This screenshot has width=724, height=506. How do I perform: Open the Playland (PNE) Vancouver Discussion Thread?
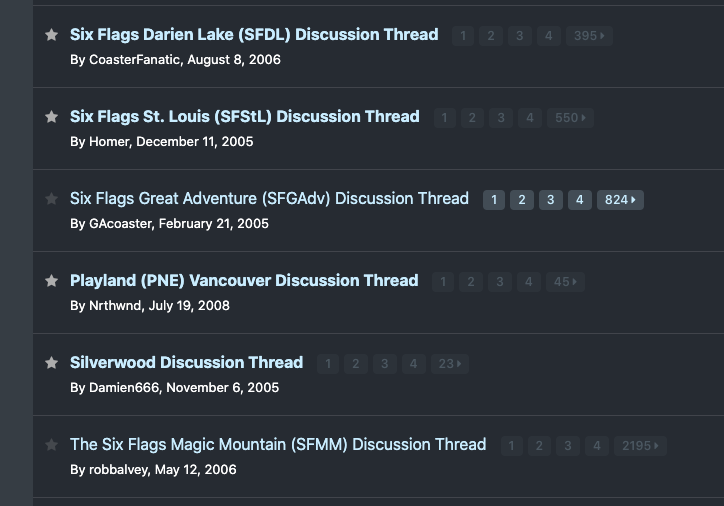click(244, 281)
